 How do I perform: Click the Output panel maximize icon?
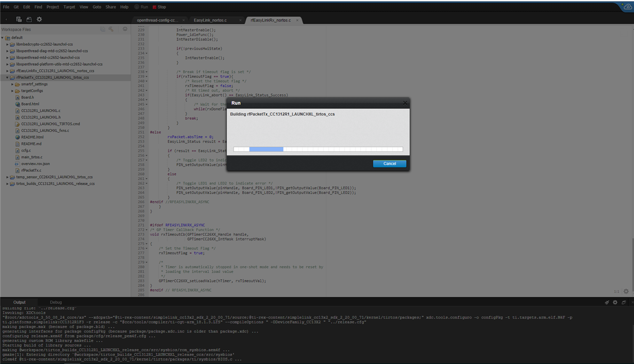(623, 302)
